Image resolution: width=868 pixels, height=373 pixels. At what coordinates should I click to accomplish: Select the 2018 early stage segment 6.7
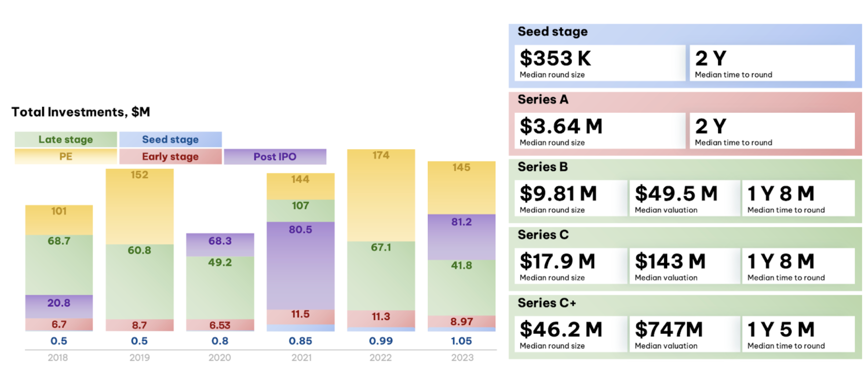point(59,324)
